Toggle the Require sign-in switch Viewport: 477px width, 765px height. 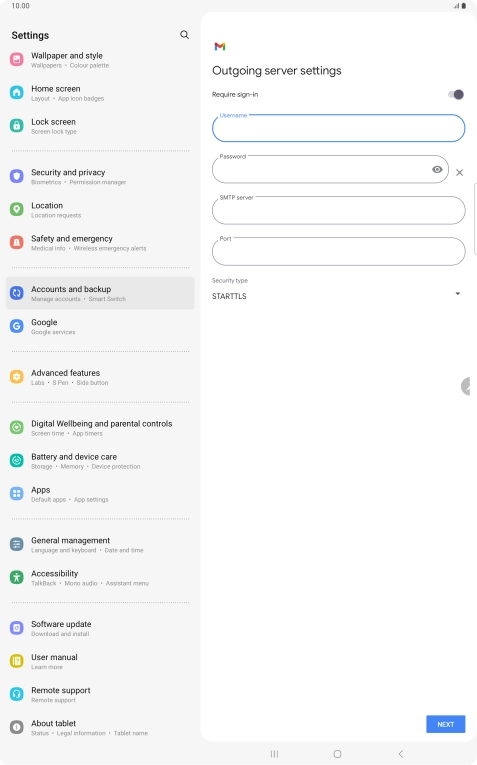(x=456, y=94)
